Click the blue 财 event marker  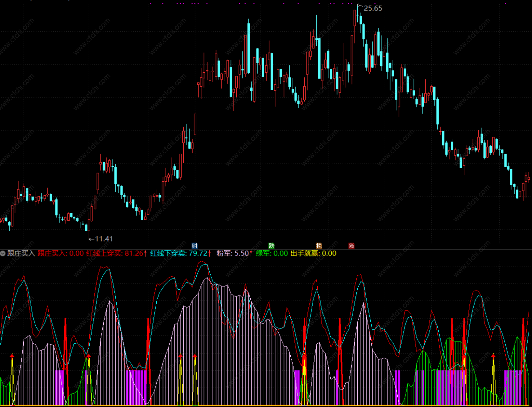(194, 246)
